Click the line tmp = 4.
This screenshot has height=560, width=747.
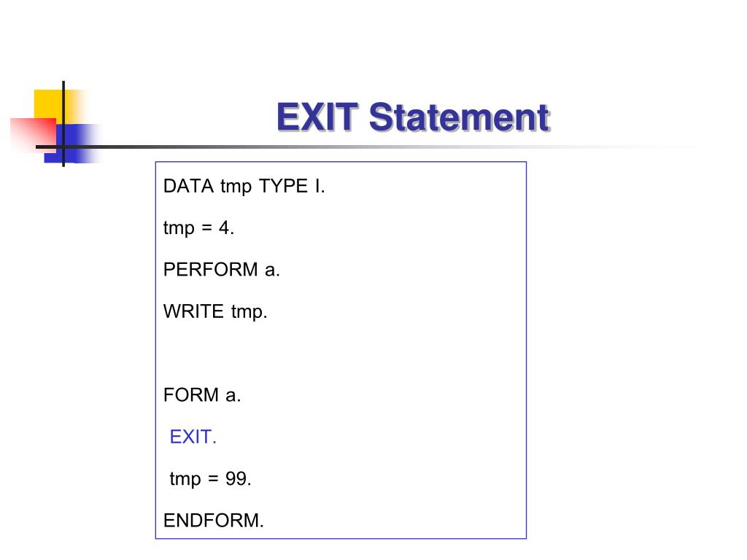point(198,228)
